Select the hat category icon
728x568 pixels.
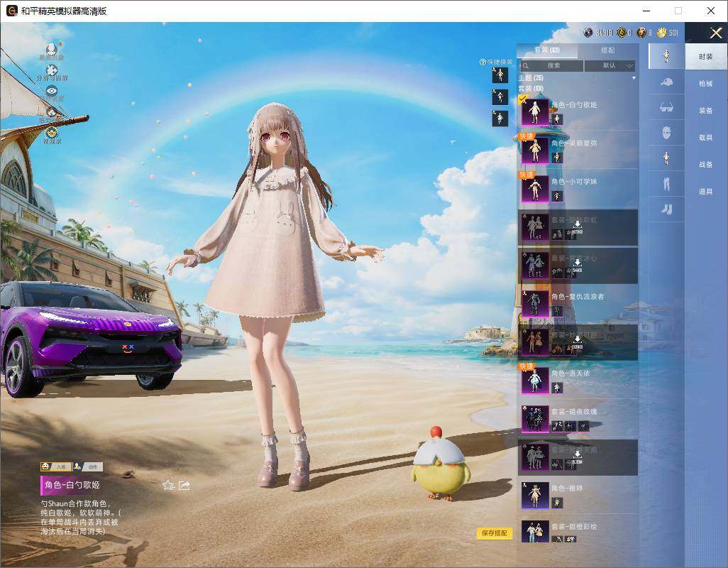(666, 82)
